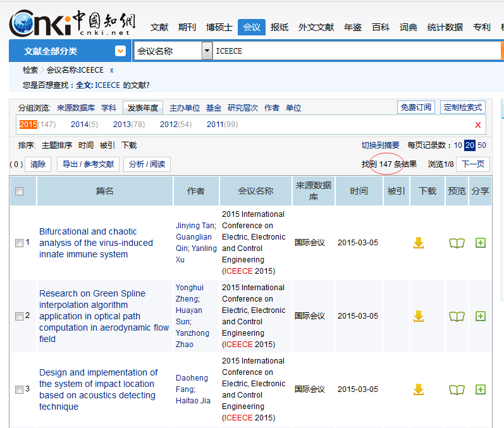Open the 外文文献 tab

pyautogui.click(x=316, y=27)
